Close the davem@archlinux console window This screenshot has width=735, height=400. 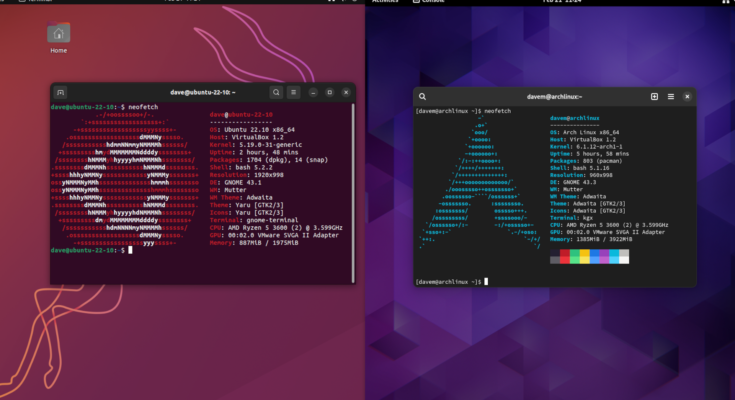point(687,97)
